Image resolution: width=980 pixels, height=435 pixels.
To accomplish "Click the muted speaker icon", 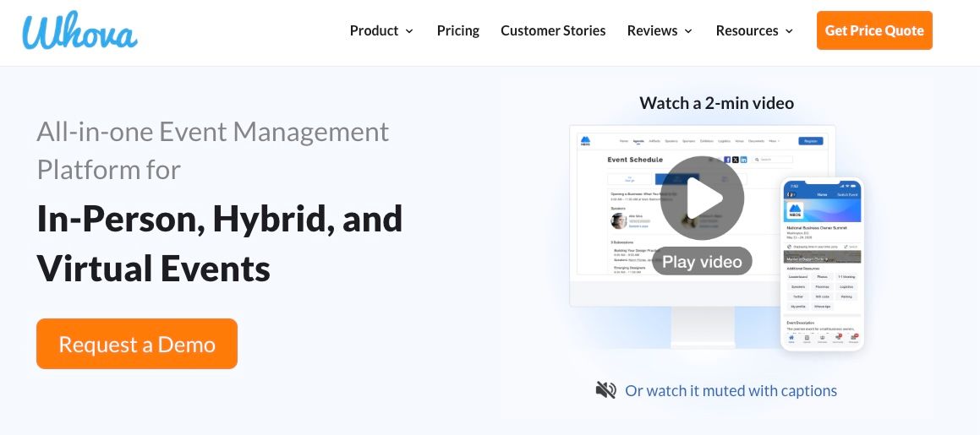I will pos(605,390).
